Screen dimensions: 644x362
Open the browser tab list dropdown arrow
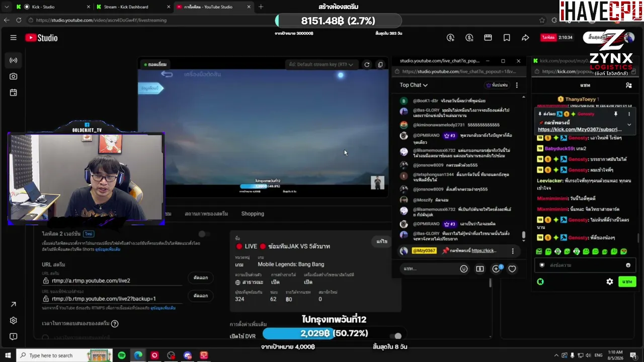click(7, 7)
